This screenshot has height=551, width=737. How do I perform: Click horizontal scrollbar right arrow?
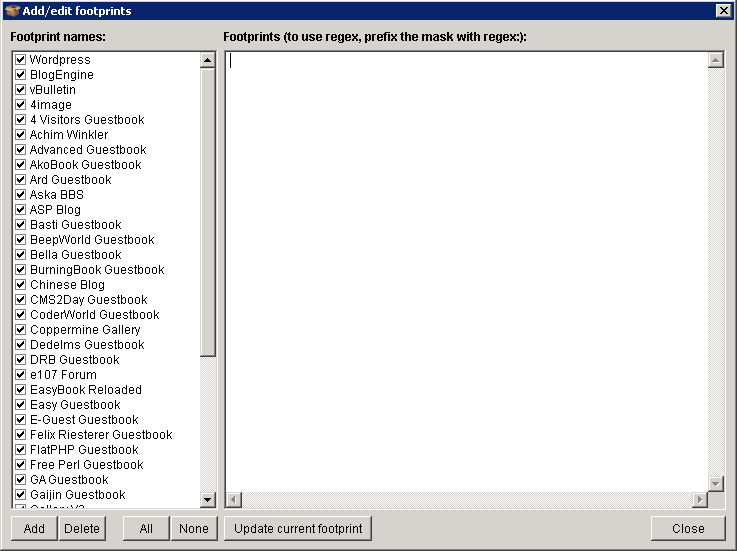tap(699, 499)
